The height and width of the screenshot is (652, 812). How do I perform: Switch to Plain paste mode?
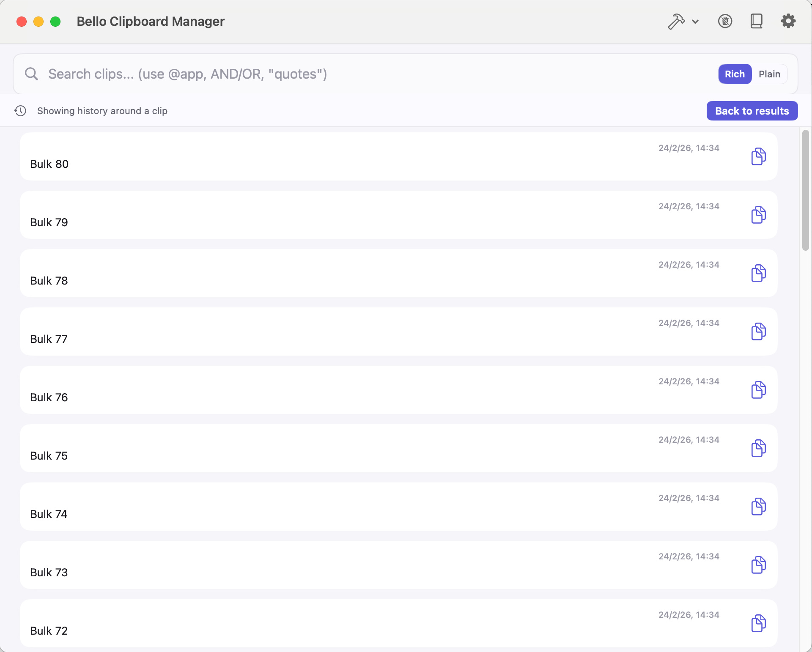pos(769,74)
